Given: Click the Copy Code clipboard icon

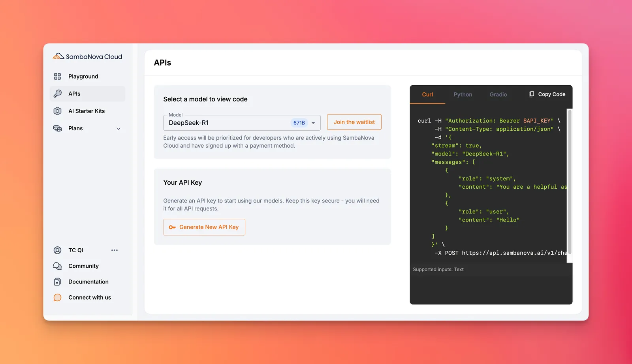Looking at the screenshot, I should tap(531, 94).
